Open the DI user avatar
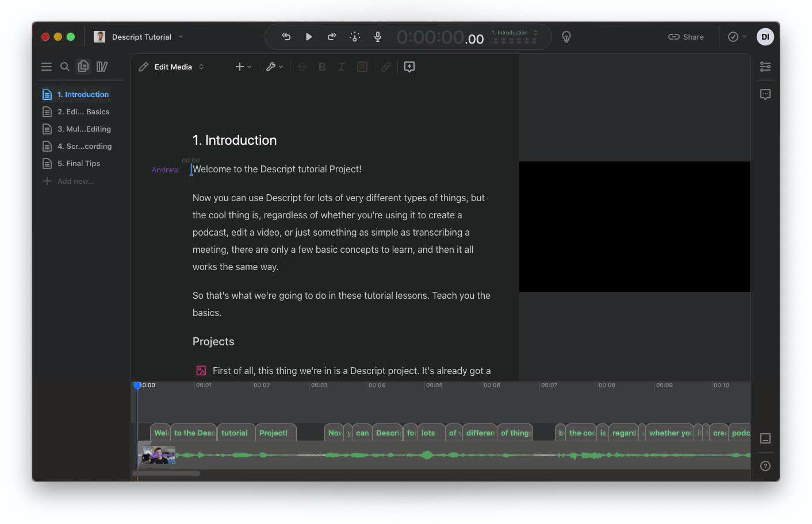 coord(765,37)
